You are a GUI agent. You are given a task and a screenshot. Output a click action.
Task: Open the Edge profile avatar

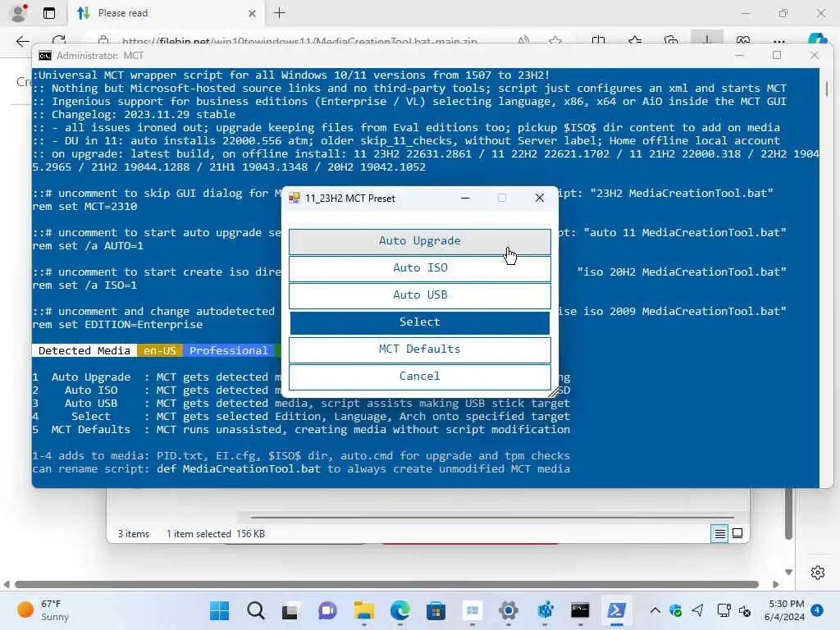tap(19, 13)
